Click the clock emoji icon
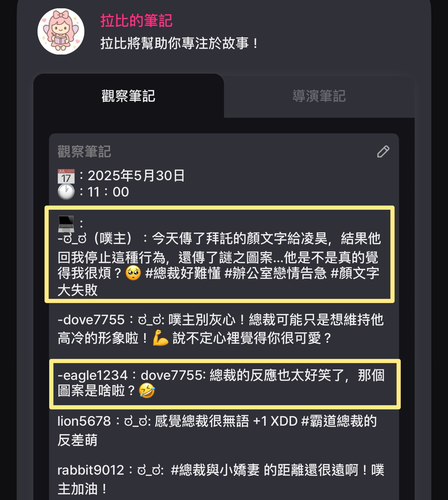Image resolution: width=448 pixels, height=500 pixels. [x=66, y=192]
